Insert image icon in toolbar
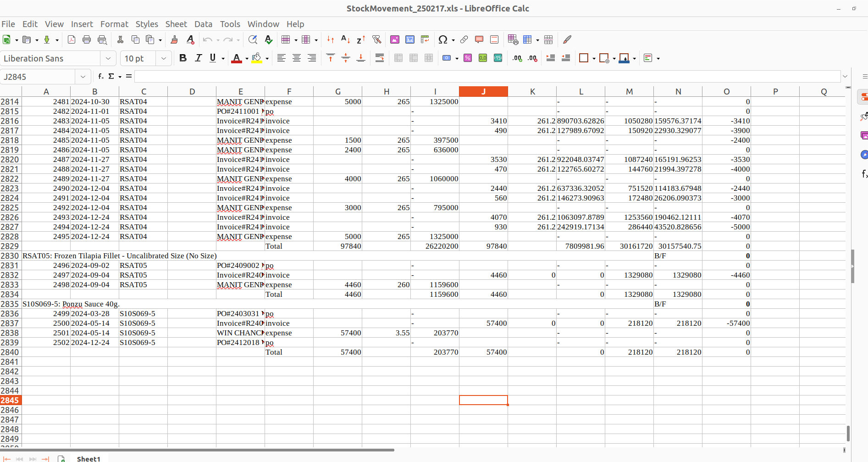Image resolution: width=868 pixels, height=462 pixels. [395, 40]
